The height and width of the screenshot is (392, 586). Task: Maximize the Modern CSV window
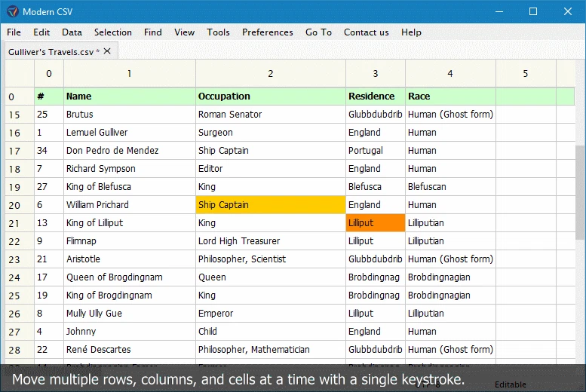pos(533,11)
